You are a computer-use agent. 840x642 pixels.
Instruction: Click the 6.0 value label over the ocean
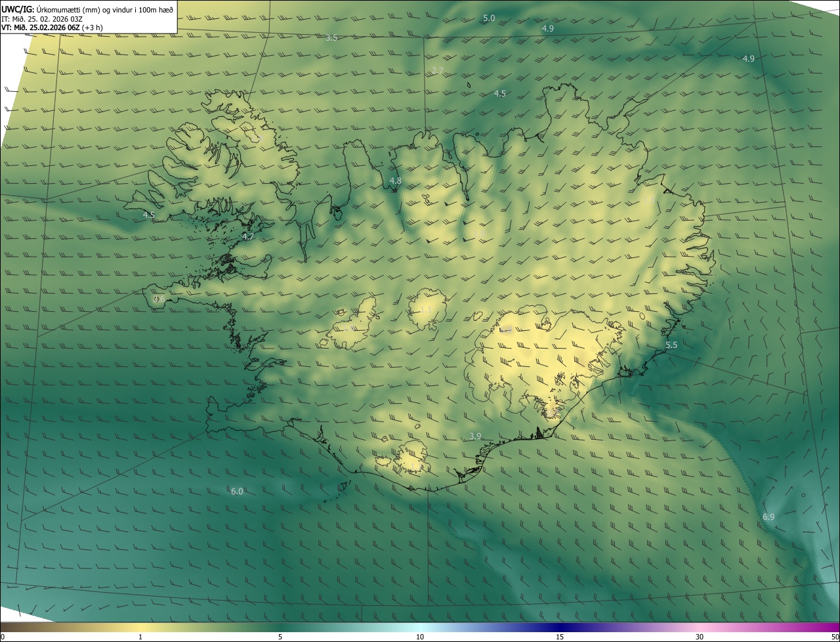coord(237,491)
